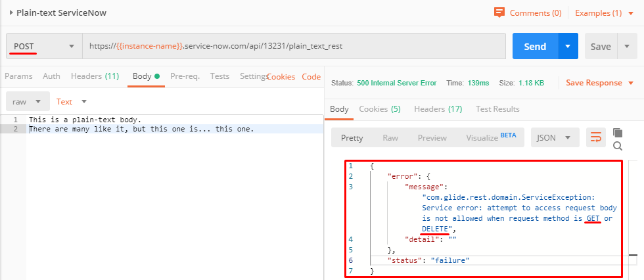Copy the response body with copy icon
Image resolution: width=644 pixels, height=280 pixels.
[x=618, y=133]
